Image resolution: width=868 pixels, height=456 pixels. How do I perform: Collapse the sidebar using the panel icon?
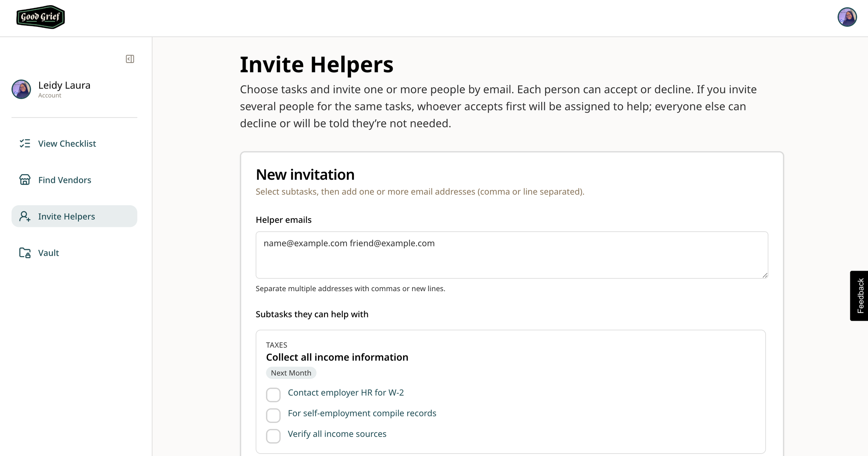(130, 59)
